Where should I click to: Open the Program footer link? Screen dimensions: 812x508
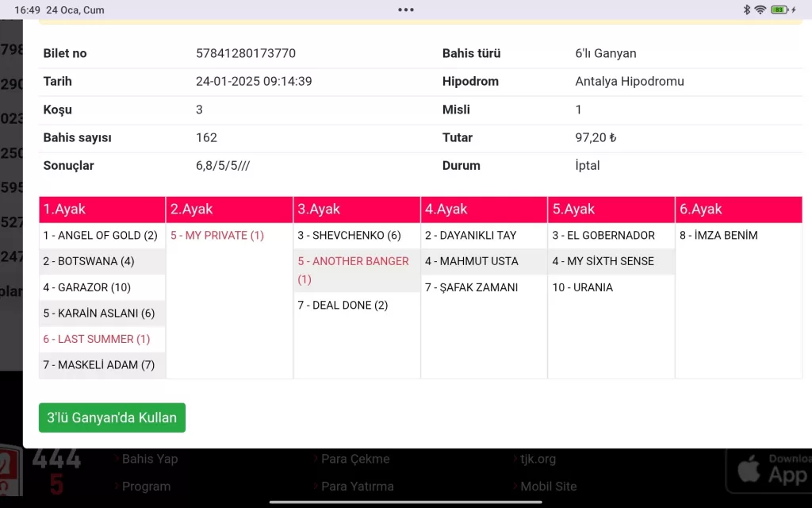coord(146,487)
